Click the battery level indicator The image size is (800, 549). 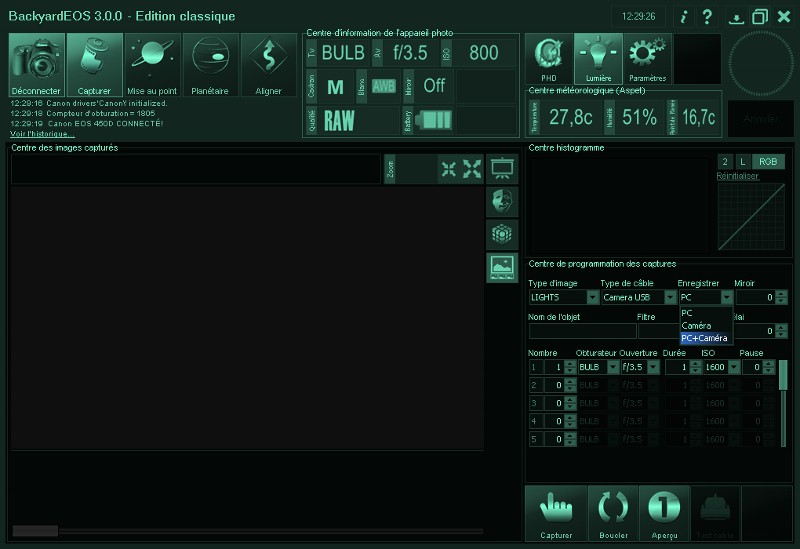tap(434, 120)
